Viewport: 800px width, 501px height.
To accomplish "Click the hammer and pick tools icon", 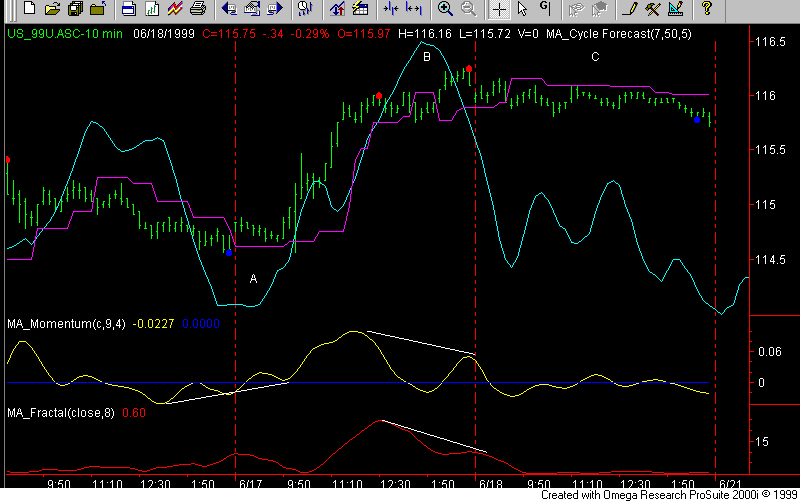I will click(652, 10).
